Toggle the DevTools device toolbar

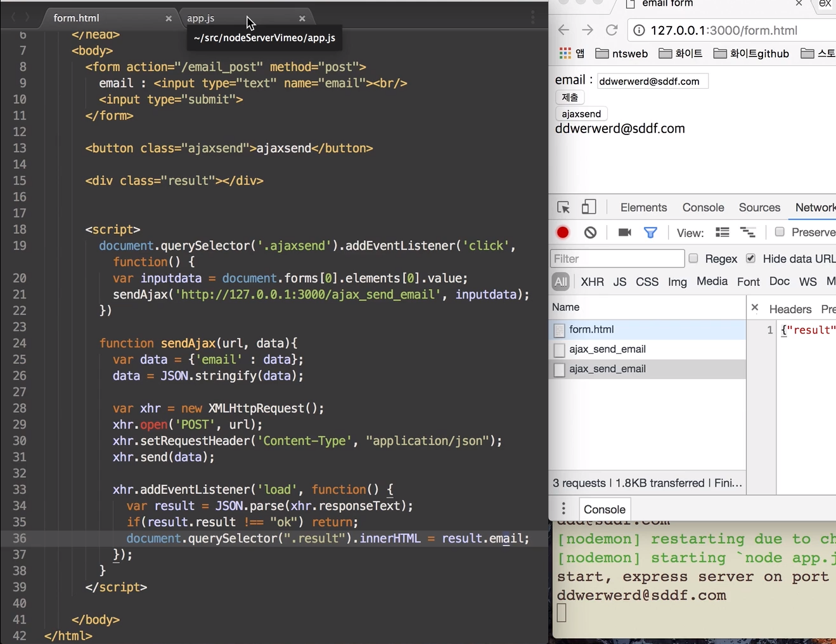[x=589, y=207]
